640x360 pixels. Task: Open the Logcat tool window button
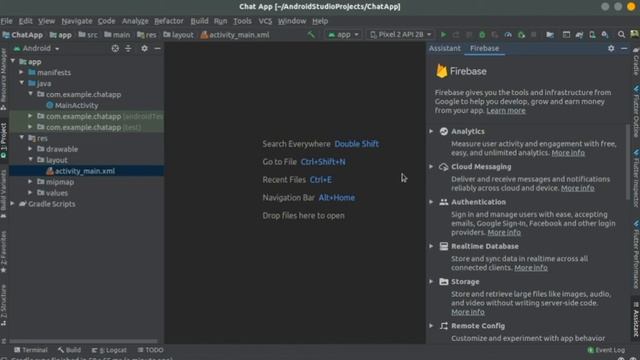pos(109,350)
